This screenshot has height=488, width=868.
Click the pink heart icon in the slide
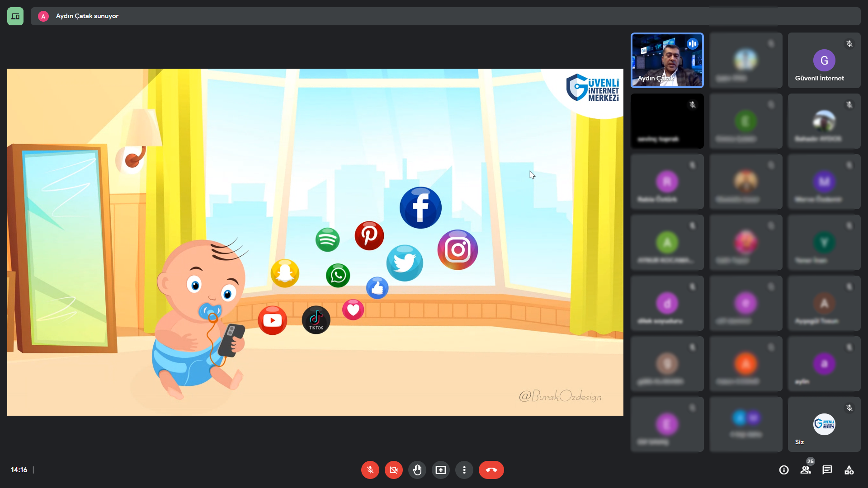click(353, 310)
